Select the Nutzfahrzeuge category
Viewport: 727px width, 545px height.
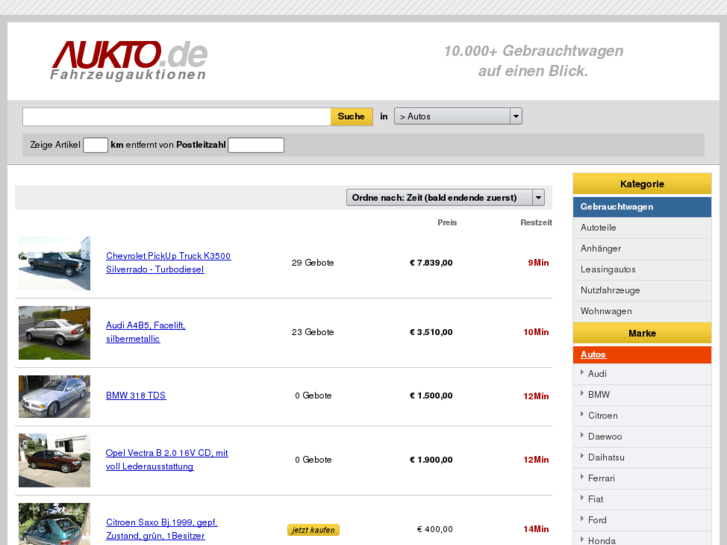pyautogui.click(x=642, y=290)
